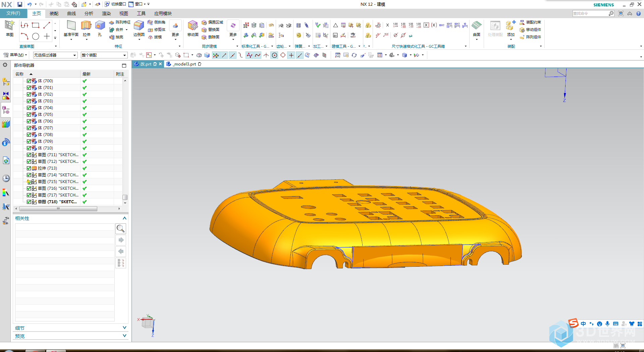
Task: Uncheck 体 (706) in part navigator
Action: click(x=29, y=121)
